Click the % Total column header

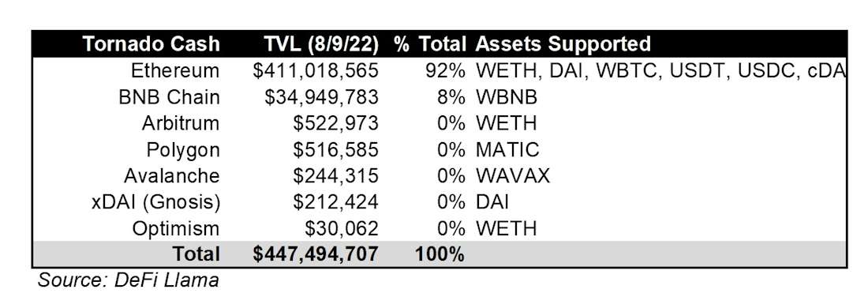429,44
